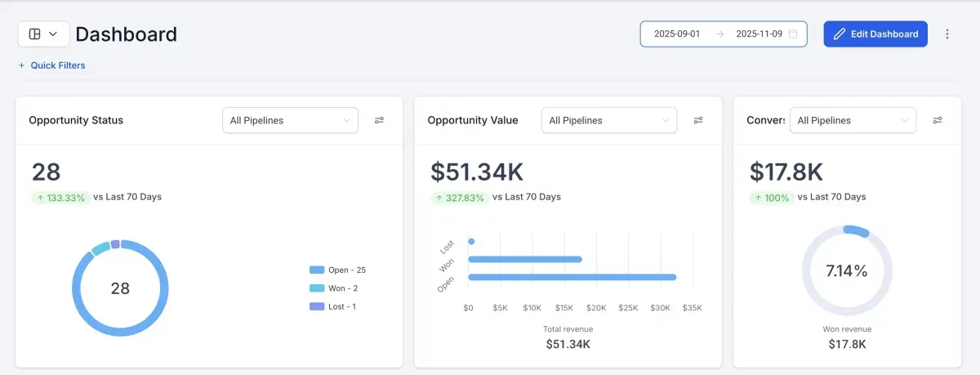
Task: Expand Conversion widget pipelines dropdown
Action: pos(853,120)
